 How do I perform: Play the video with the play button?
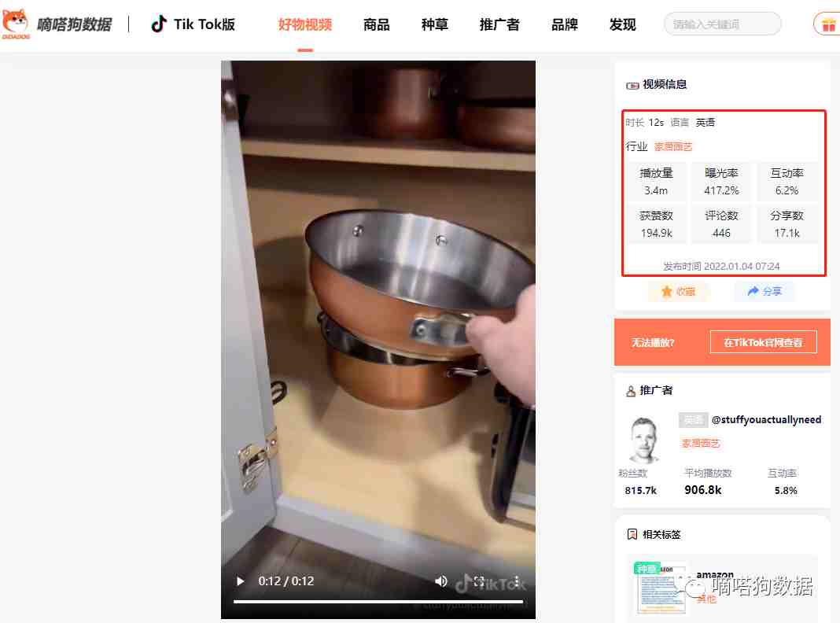click(x=240, y=581)
